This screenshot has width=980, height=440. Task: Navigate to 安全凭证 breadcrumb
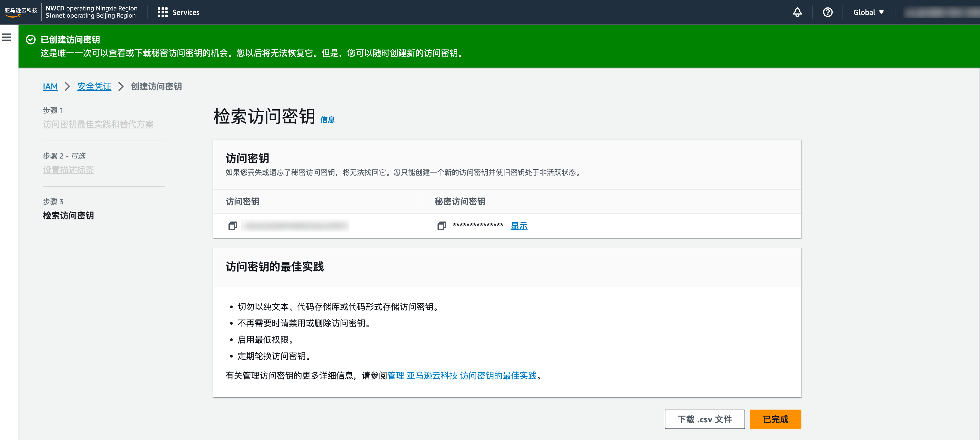pyautogui.click(x=94, y=86)
